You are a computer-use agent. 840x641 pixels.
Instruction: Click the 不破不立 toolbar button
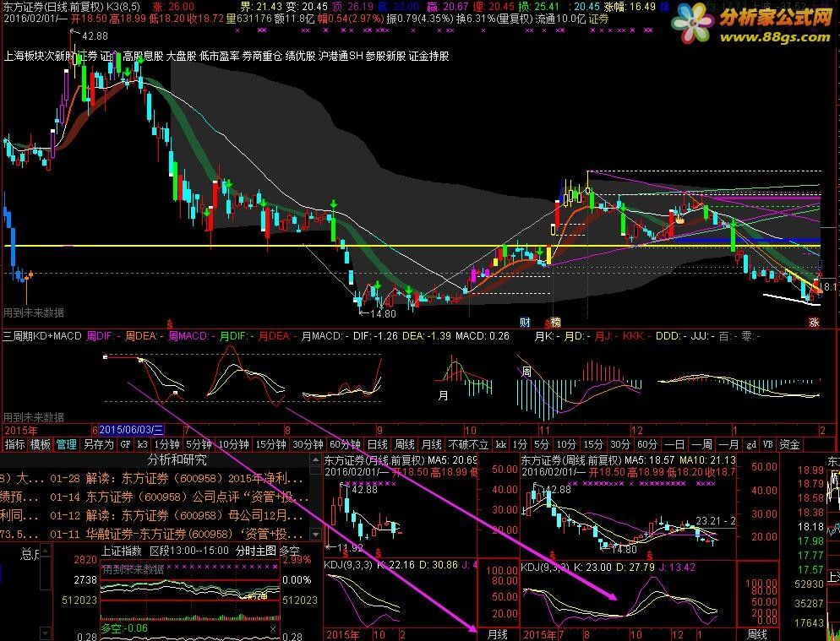[468, 444]
